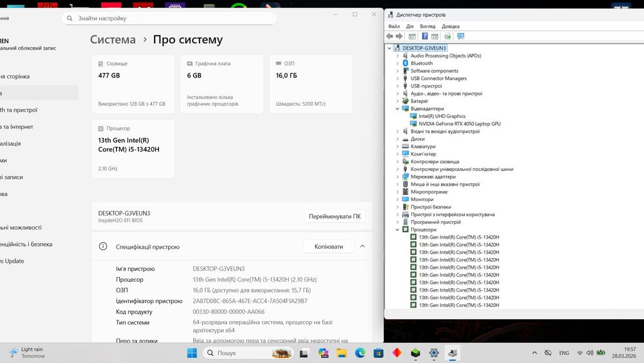
Task: Click the Копіювати button
Action: pyautogui.click(x=328, y=247)
